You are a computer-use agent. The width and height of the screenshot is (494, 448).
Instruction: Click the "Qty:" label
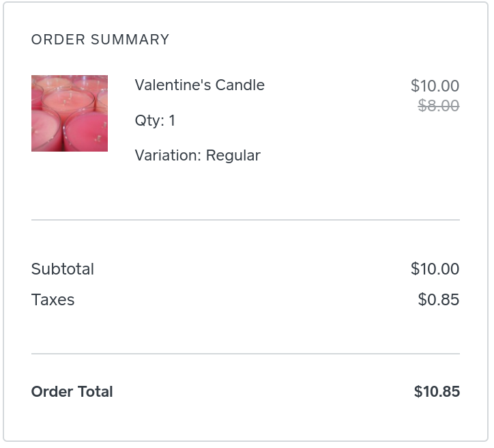click(149, 121)
